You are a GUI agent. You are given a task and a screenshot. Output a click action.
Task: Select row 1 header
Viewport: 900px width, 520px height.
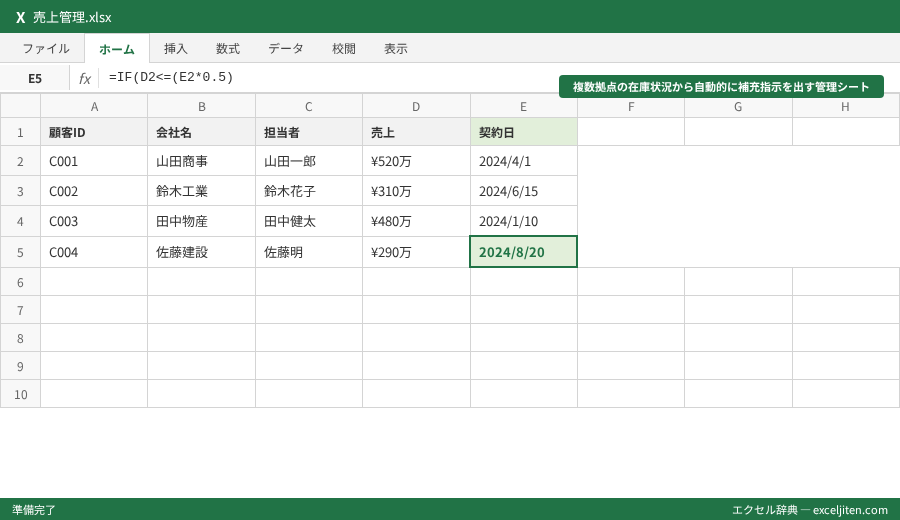(x=20, y=132)
